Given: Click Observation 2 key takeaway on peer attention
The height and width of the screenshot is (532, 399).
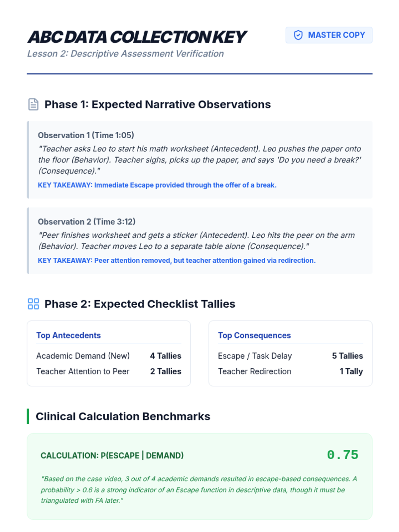Looking at the screenshot, I should pyautogui.click(x=177, y=260).
